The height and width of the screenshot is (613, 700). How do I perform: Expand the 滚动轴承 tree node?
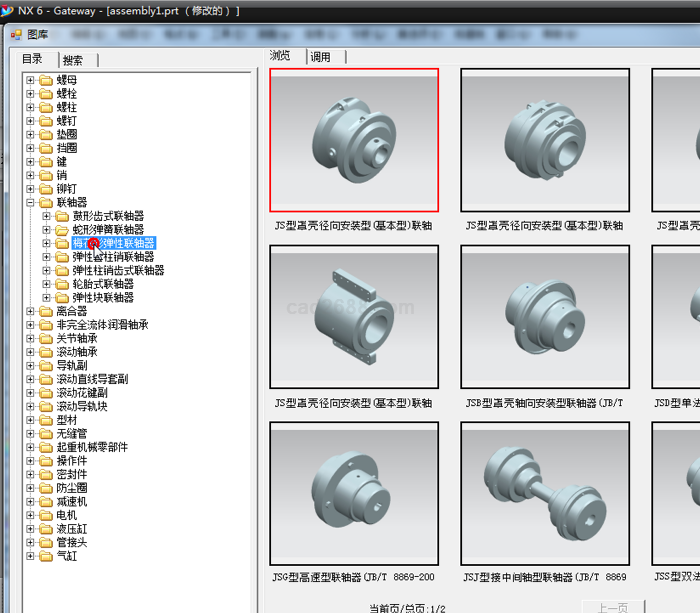pyautogui.click(x=31, y=352)
